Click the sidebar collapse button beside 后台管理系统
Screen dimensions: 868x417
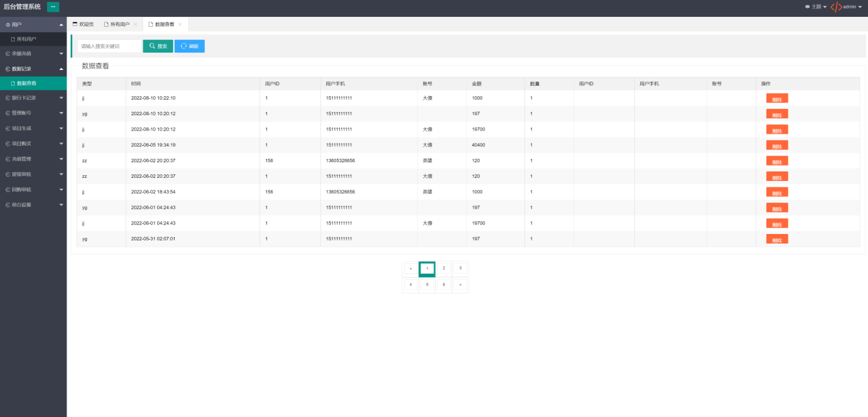coord(53,7)
